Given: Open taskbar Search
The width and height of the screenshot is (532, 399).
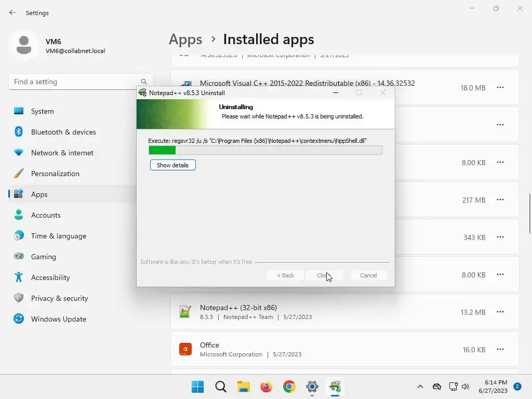Looking at the screenshot, I should 220,387.
